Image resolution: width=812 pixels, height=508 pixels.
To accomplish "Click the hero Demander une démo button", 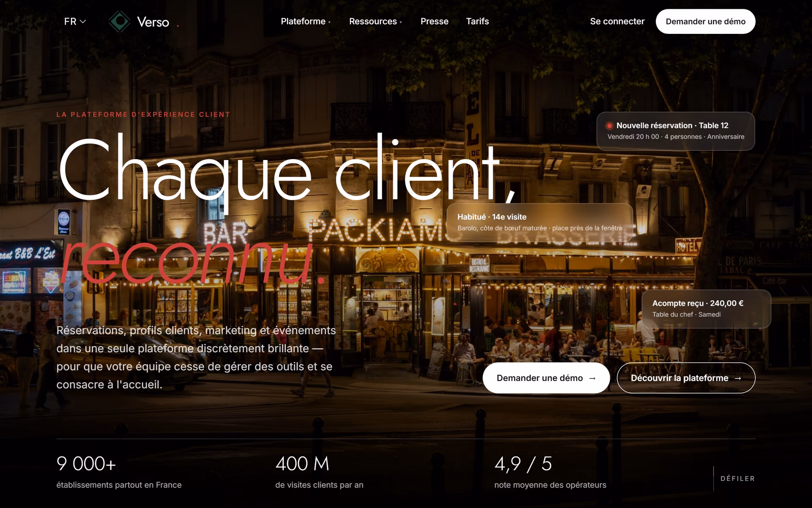I will (546, 378).
